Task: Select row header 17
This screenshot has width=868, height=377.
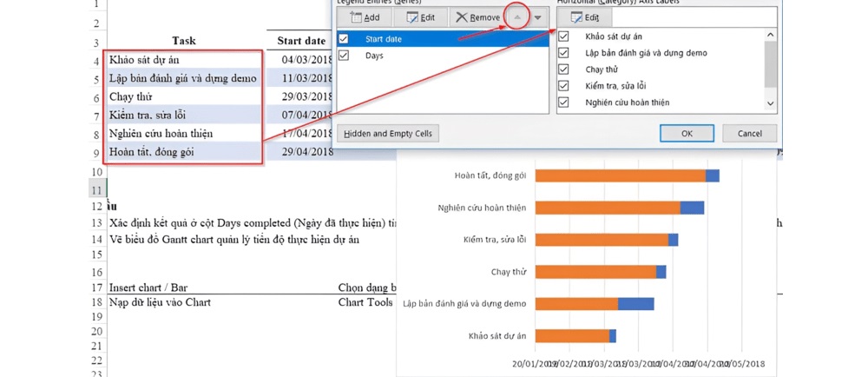Action: point(97,288)
